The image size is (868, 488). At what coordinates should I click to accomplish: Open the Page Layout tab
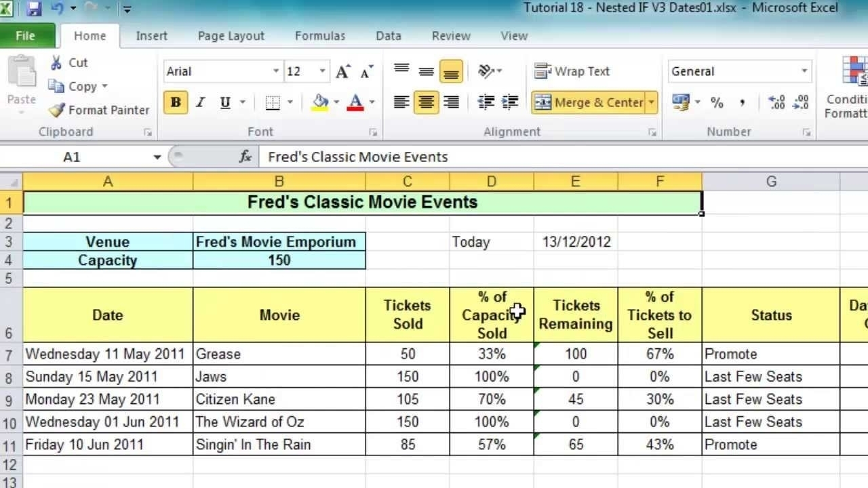point(231,36)
